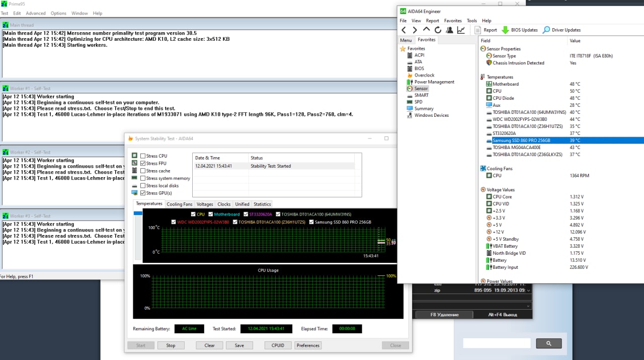
Task: Click Alt+F4 Выход button
Action: (502, 315)
